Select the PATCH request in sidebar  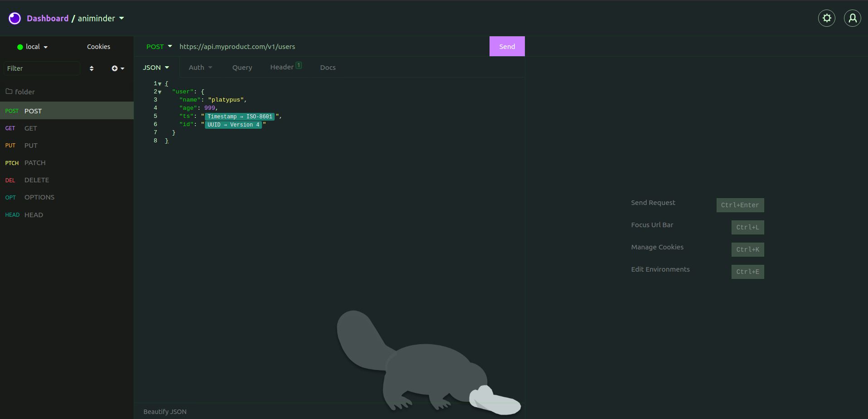pyautogui.click(x=67, y=163)
